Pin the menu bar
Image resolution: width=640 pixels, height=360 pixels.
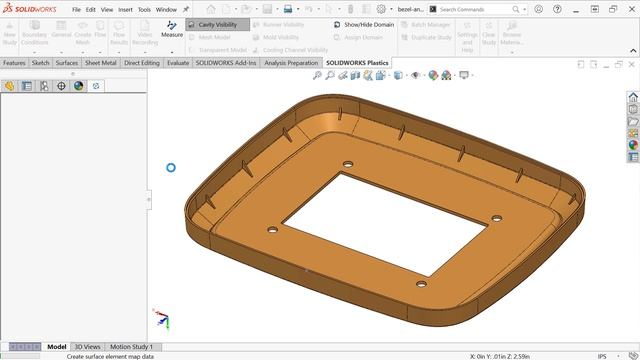click(186, 9)
